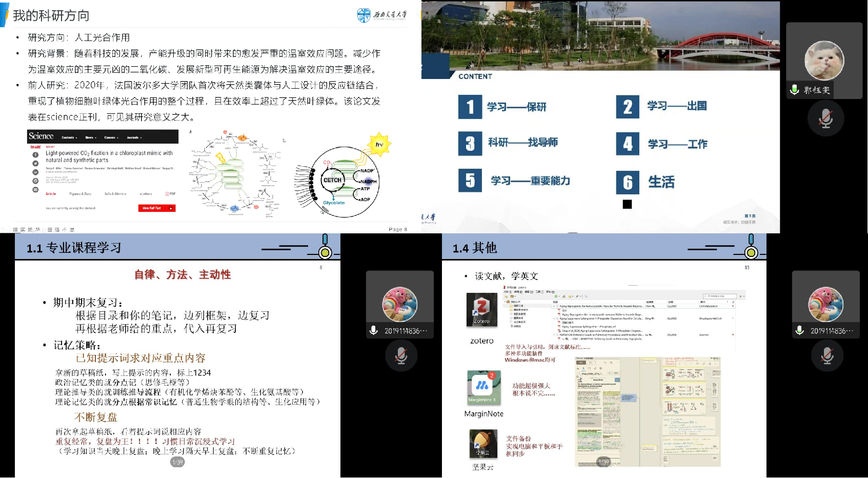Screen dimensions: 868x478
Task: Share the article via Facebook icon
Action: 35,155
